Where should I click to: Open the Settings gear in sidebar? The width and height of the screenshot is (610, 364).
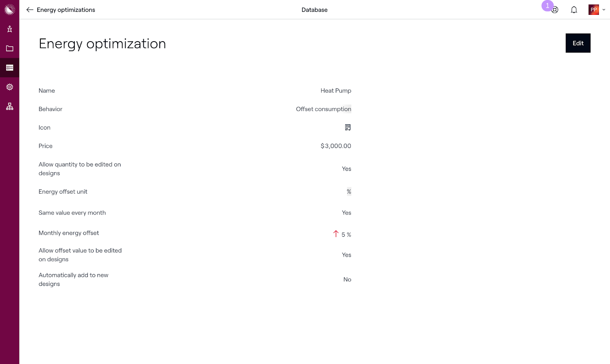pos(10,87)
